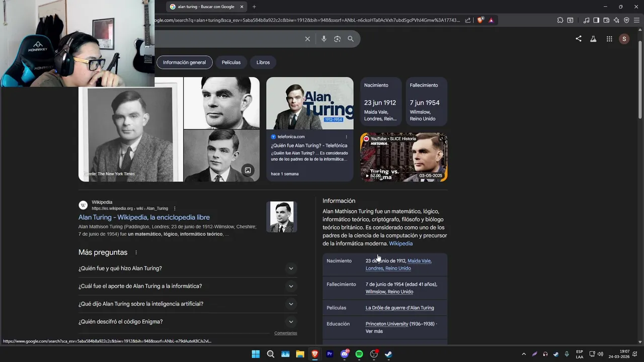
Task: Open Leo AI sparkle icon
Action: pos(616,20)
